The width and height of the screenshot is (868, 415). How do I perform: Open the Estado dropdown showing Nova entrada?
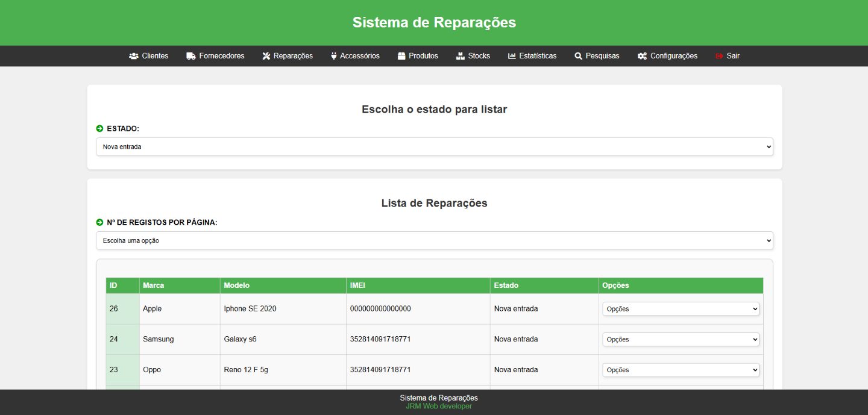click(x=435, y=146)
